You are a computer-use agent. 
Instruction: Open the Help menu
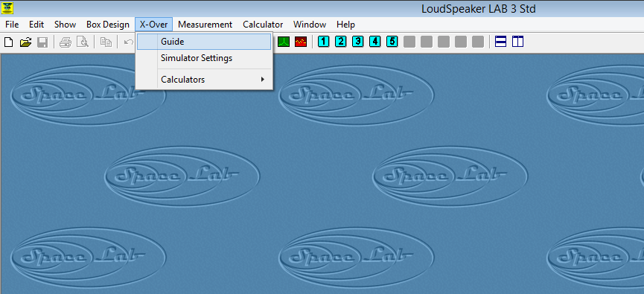click(x=345, y=25)
